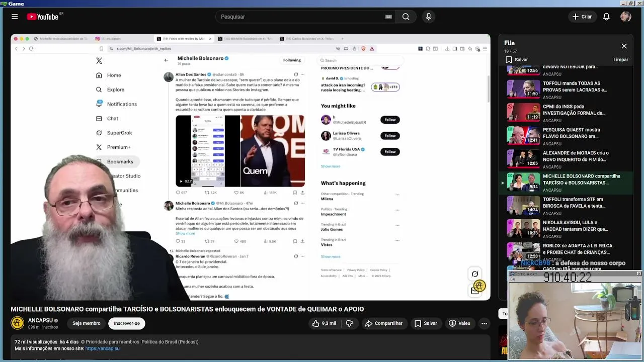This screenshot has height=362, width=644.
Task: Click Explore in the video's X sidebar
Action: pos(110,89)
